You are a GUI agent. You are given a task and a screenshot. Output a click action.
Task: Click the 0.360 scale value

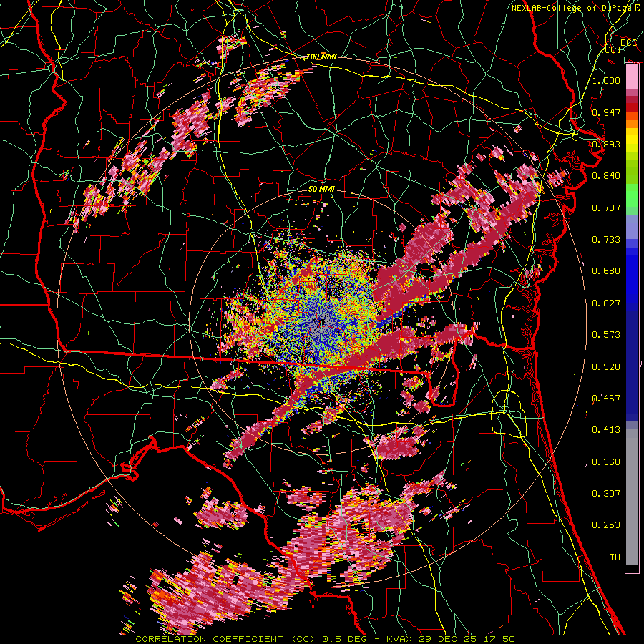[606, 462]
